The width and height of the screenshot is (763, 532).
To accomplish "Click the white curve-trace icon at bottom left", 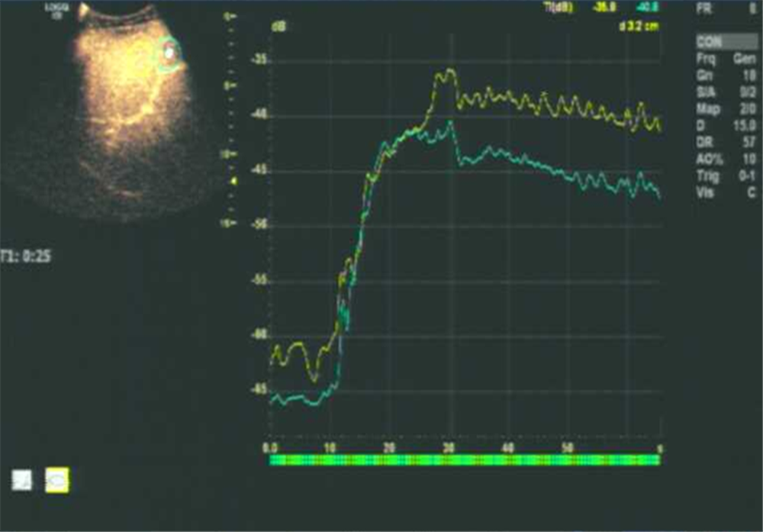I will 22,479.
